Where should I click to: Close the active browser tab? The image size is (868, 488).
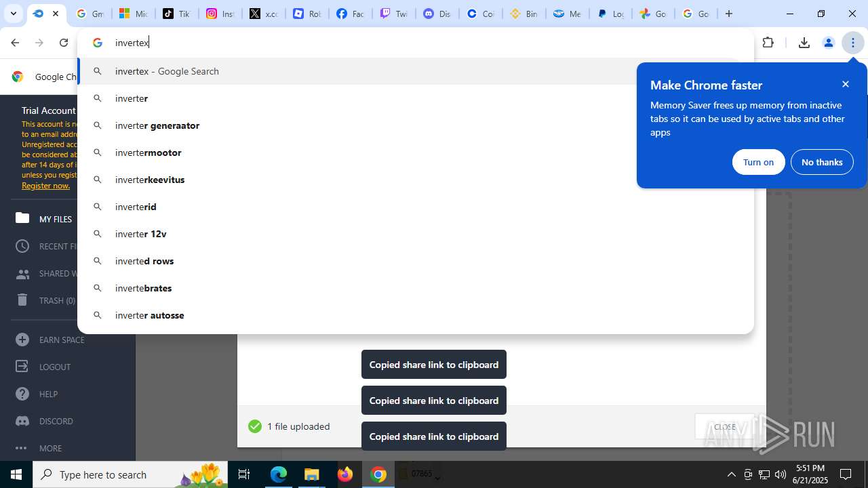56,14
